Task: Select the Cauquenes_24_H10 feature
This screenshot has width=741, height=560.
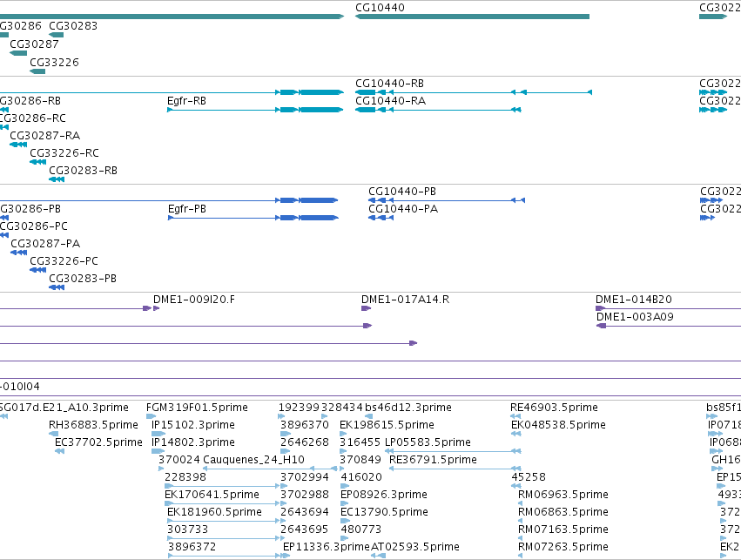Action: point(270,469)
